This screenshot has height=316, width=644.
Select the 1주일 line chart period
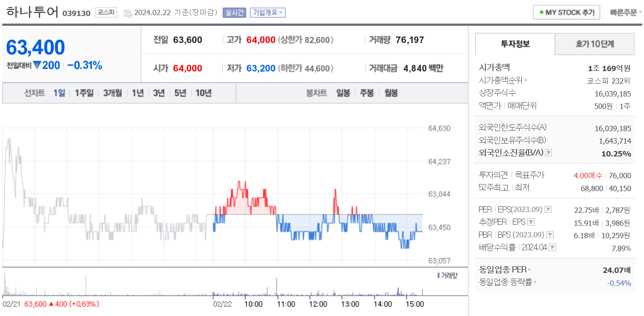tap(84, 93)
